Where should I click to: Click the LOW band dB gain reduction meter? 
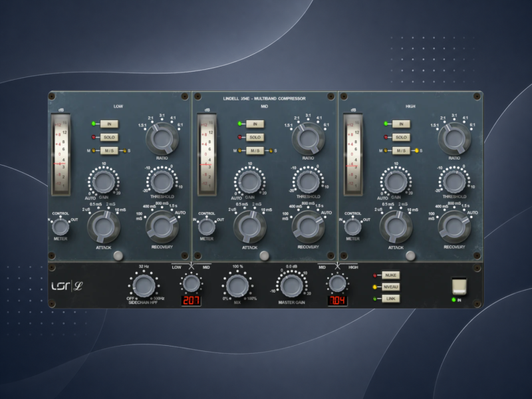tap(61, 154)
